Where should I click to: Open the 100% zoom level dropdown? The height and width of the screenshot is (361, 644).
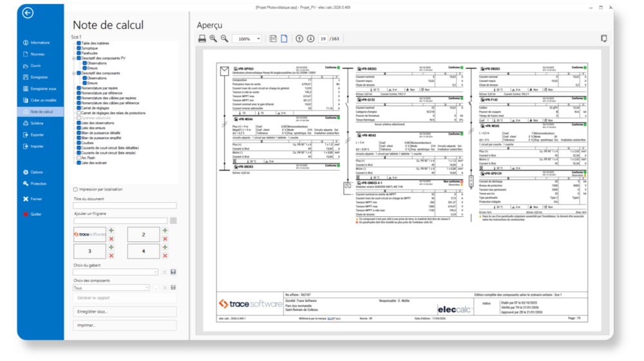[258, 39]
